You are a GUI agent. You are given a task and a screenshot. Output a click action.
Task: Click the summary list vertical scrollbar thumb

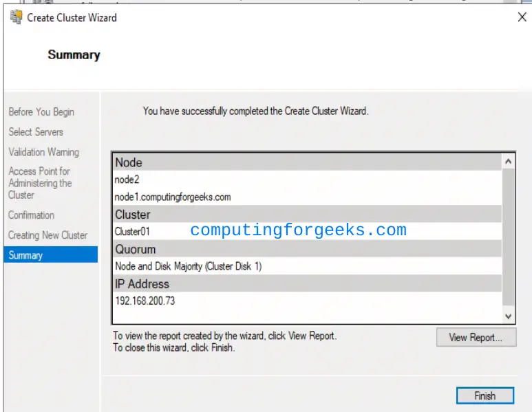tap(508, 237)
